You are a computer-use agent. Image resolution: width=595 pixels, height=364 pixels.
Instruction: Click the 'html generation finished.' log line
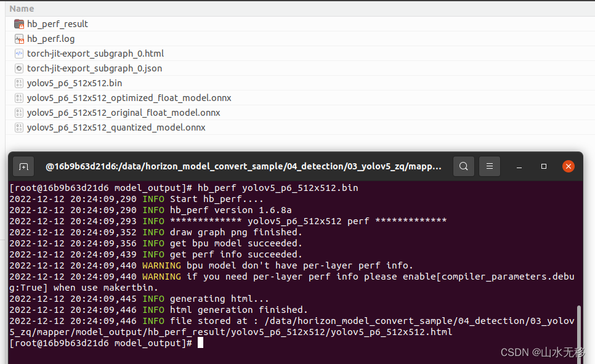[x=159, y=310]
